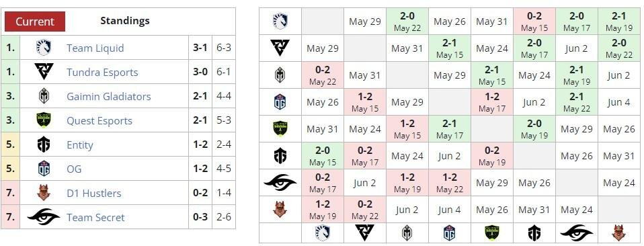Screen dimensions: 644x246
Task: Open the Team Liquid link in standings
Action: [x=95, y=48]
